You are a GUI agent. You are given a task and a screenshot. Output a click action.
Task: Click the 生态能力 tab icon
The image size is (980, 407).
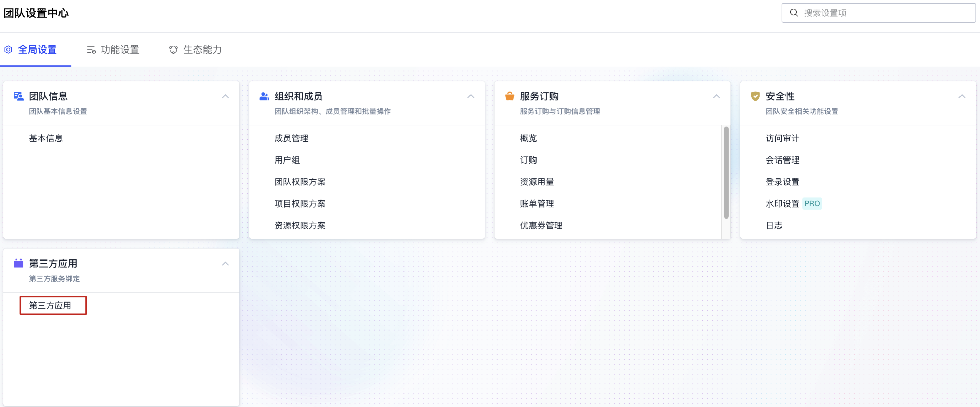coord(173,50)
